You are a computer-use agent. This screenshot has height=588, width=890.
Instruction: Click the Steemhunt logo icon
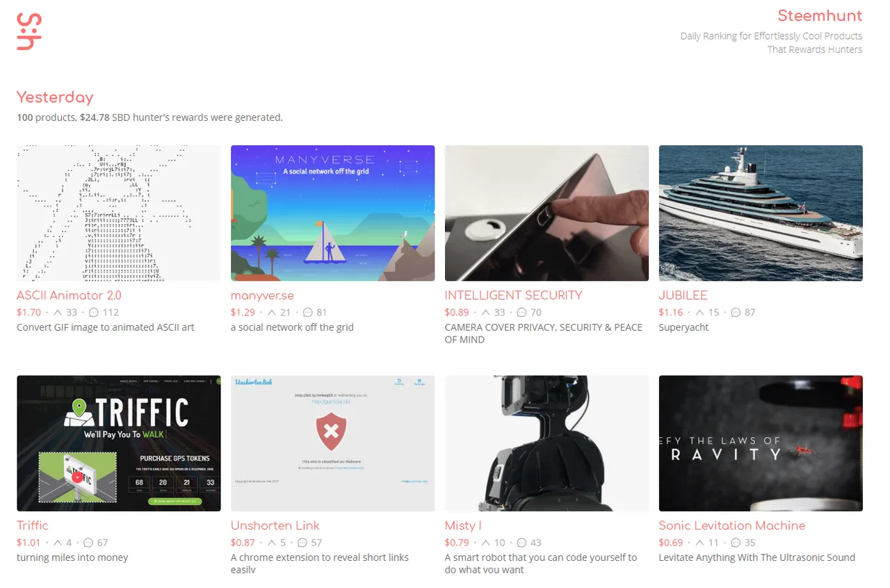coord(29,31)
